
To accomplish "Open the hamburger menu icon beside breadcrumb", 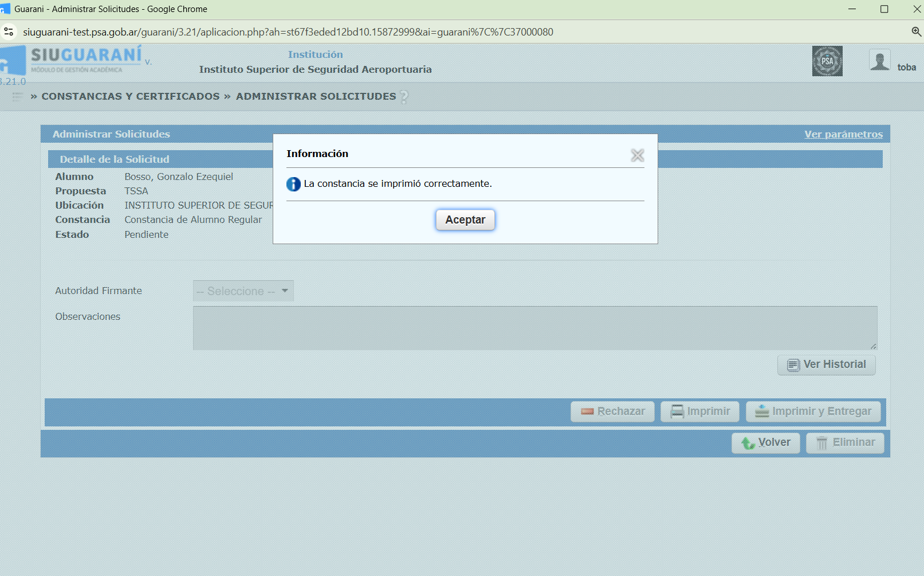I will pyautogui.click(x=18, y=96).
